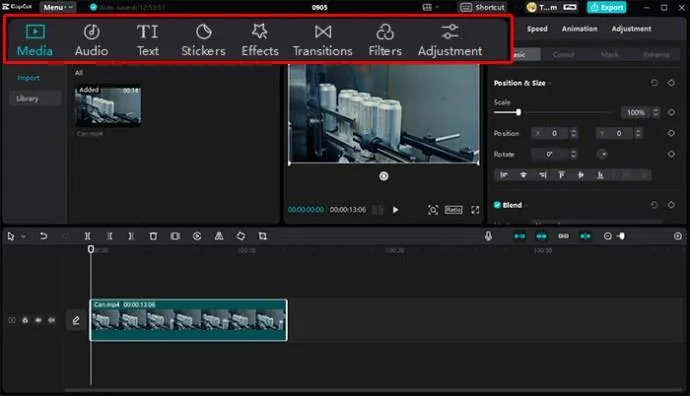The height and width of the screenshot is (396, 690).
Task: Open the Audio tab
Action: pyautogui.click(x=92, y=40)
